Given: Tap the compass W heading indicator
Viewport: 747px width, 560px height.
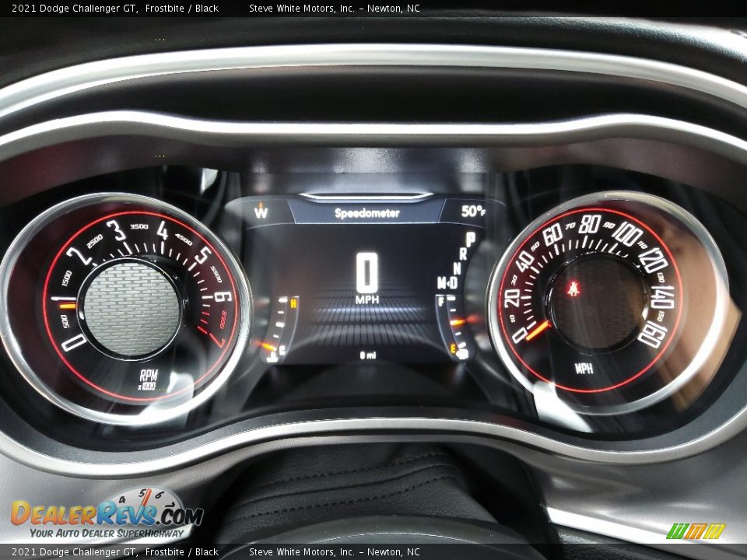Looking at the screenshot, I should pyautogui.click(x=261, y=210).
